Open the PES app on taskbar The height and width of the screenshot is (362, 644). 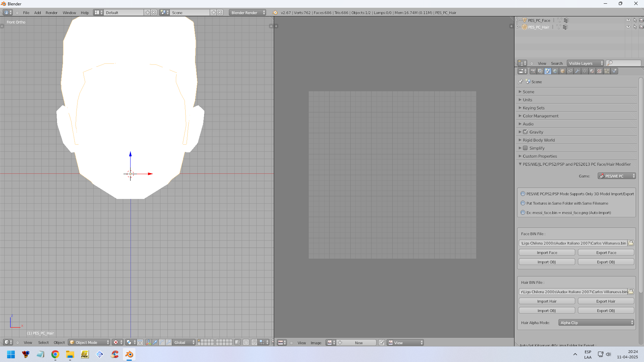(x=85, y=354)
